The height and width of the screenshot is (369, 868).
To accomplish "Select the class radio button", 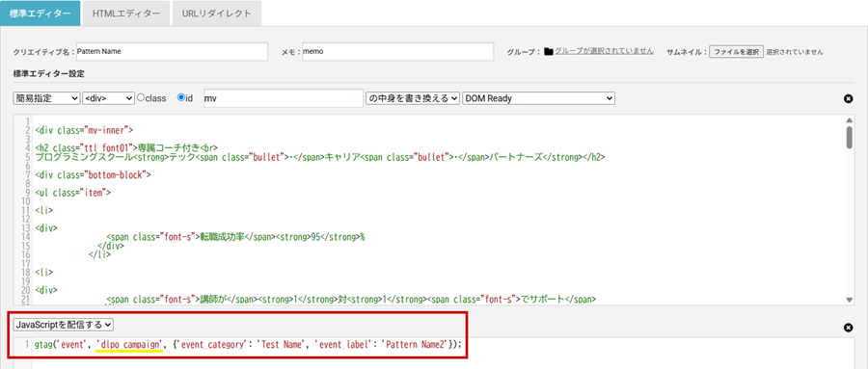I will [141, 97].
